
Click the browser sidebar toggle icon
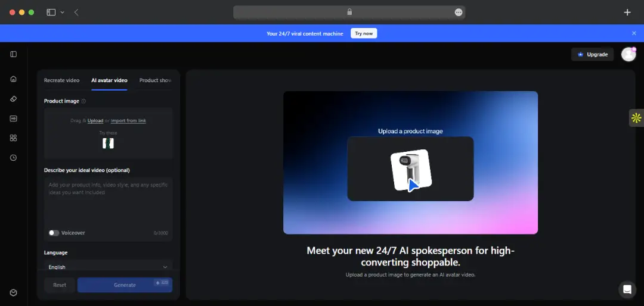pyautogui.click(x=51, y=13)
